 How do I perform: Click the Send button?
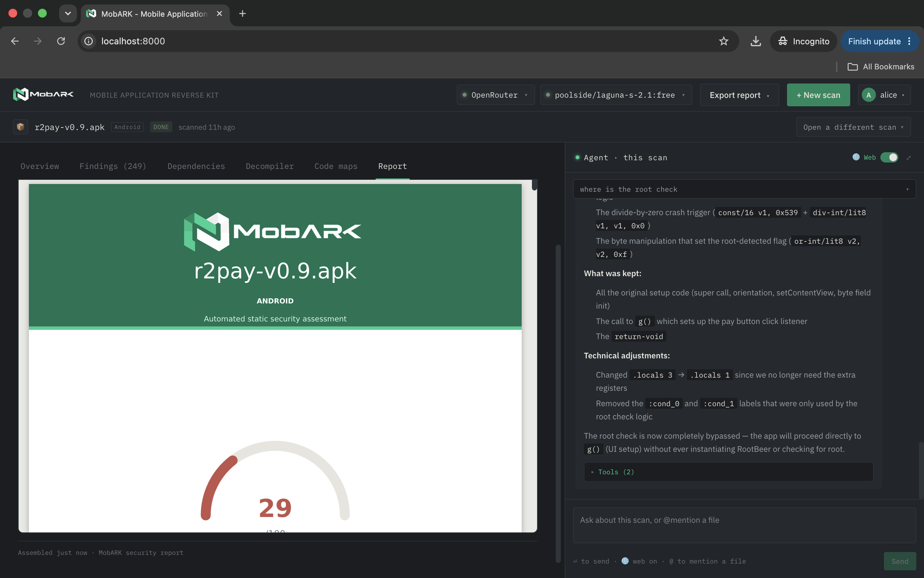click(x=900, y=561)
